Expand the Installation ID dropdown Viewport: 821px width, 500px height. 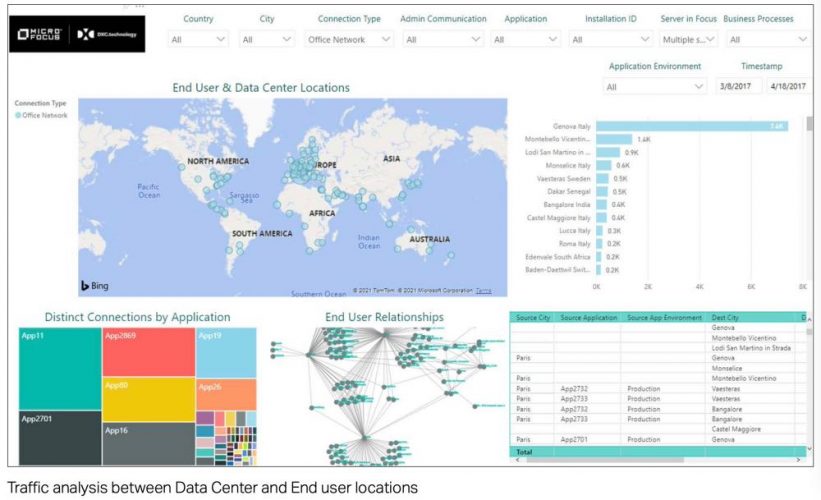[x=611, y=39]
